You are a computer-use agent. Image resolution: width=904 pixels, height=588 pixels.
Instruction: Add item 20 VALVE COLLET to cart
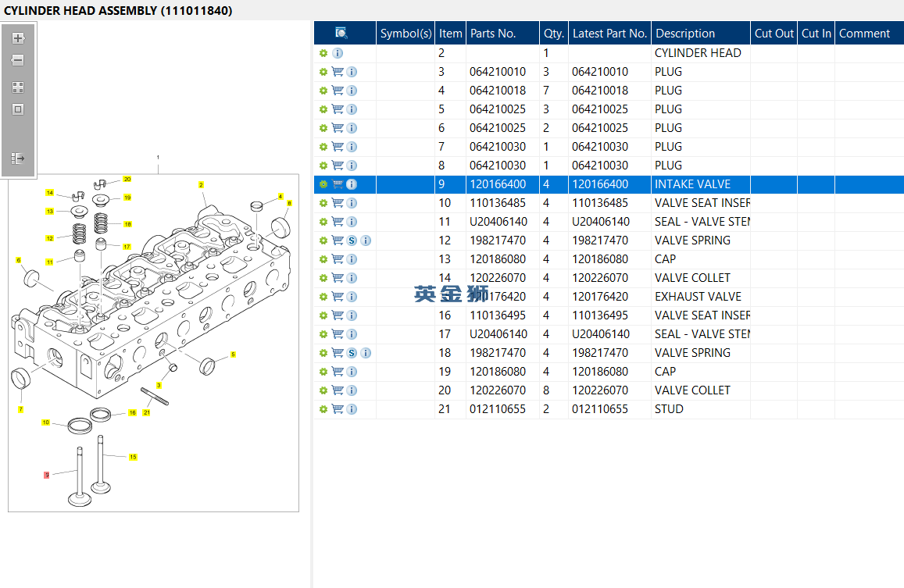pyautogui.click(x=338, y=390)
